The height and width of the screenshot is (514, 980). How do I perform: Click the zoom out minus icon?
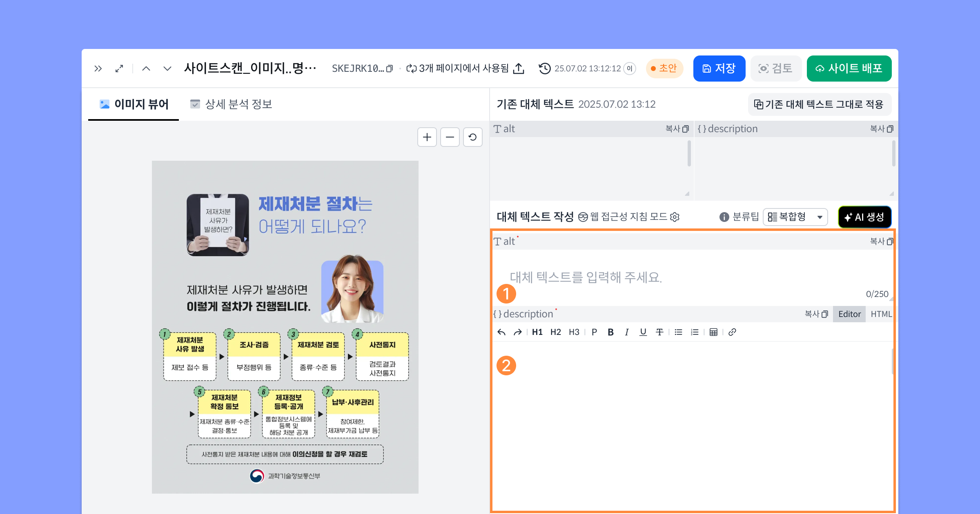coord(450,137)
